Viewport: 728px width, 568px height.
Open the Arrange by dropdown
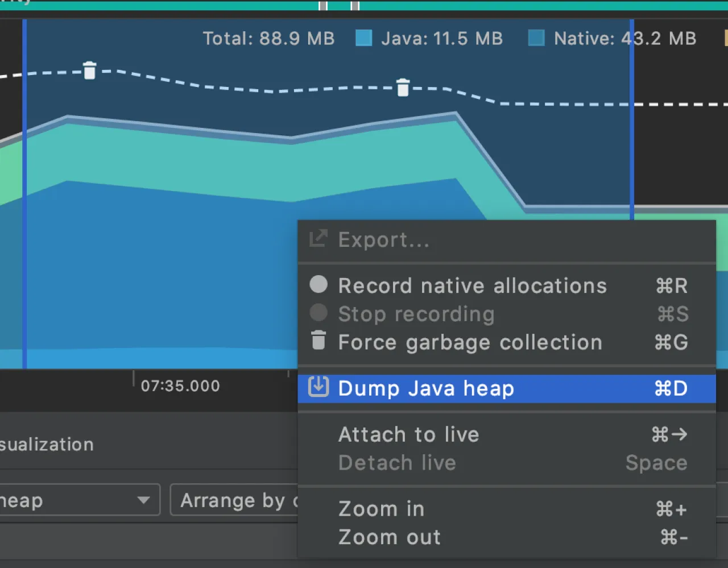[234, 500]
